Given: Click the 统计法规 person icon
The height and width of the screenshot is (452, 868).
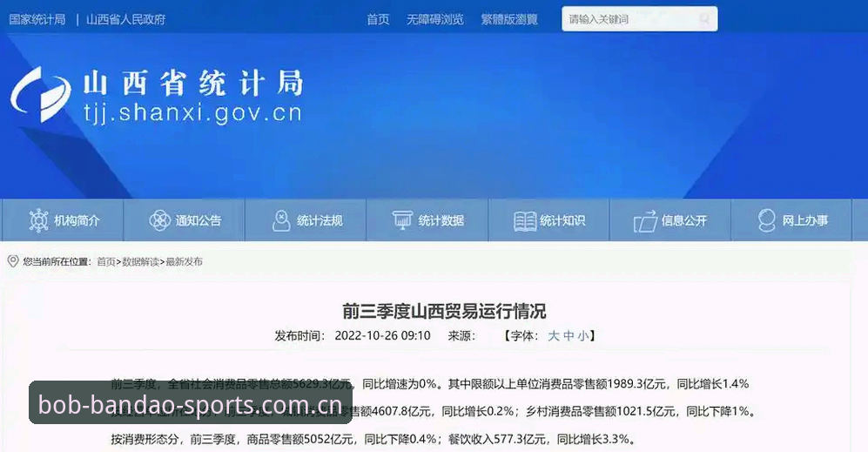Looking at the screenshot, I should tap(281, 220).
